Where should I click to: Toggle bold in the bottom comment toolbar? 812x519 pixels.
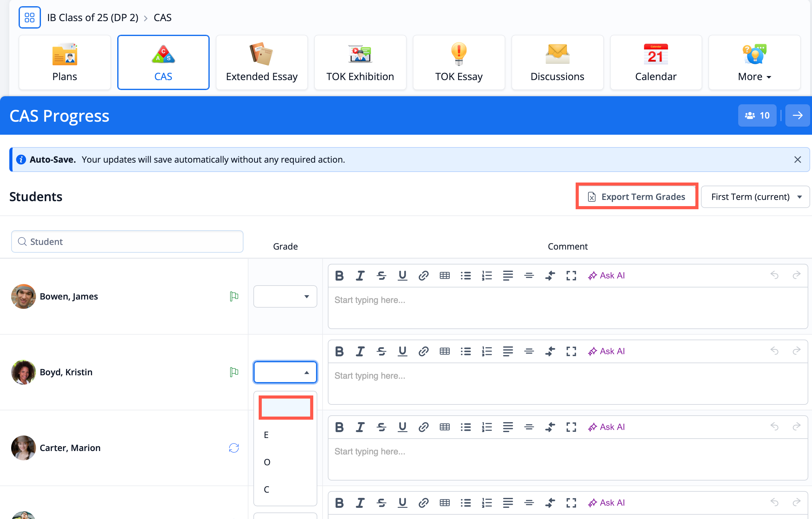pos(339,503)
